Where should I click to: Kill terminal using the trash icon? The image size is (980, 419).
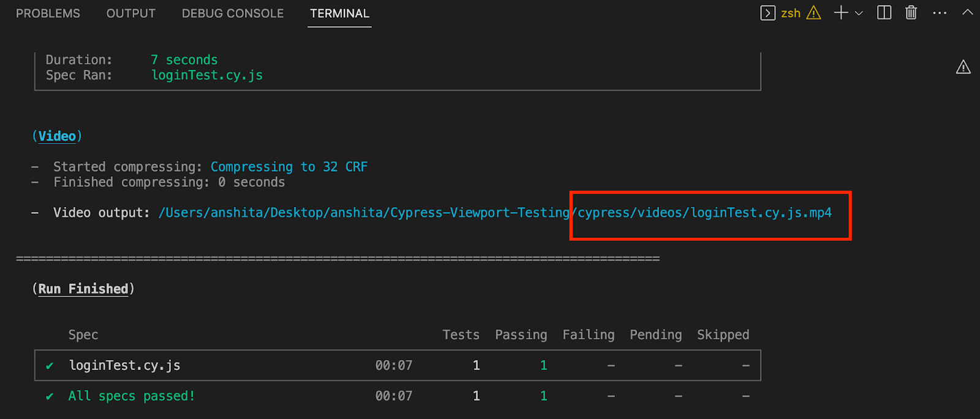click(x=911, y=13)
